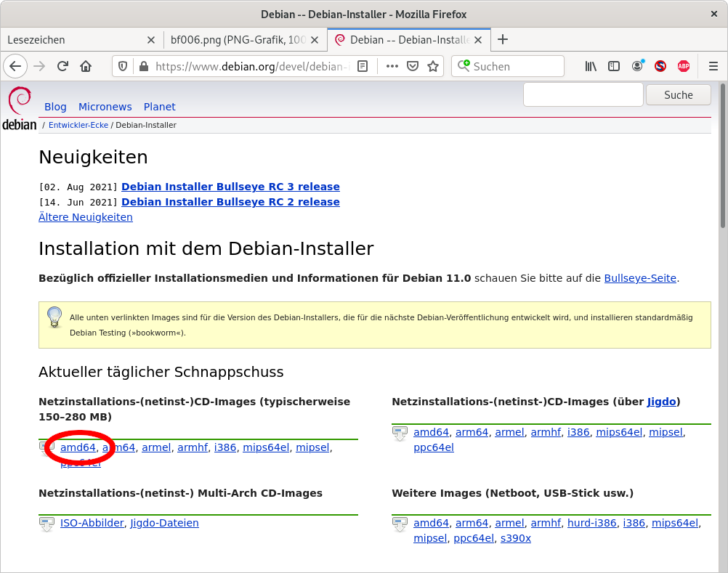728x573 pixels.
Task: Open a new tab
Action: 502,39
